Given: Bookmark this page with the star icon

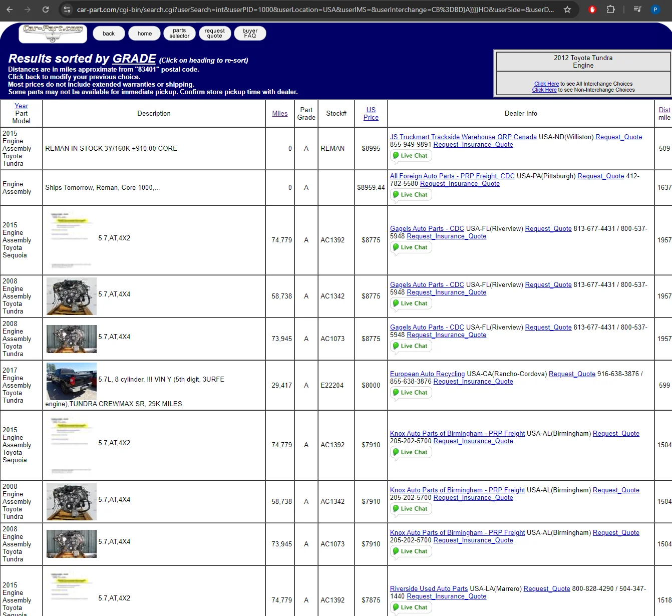Looking at the screenshot, I should [567, 10].
